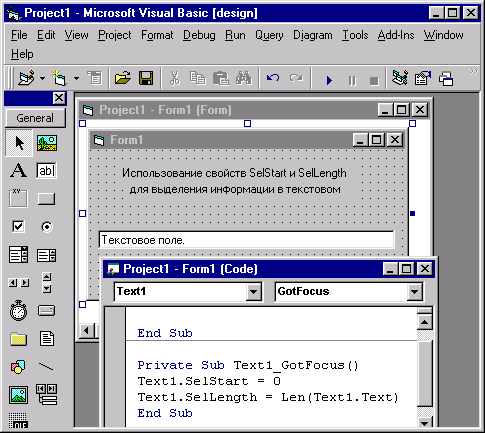Click the Save Project floppy icon

[x=146, y=78]
